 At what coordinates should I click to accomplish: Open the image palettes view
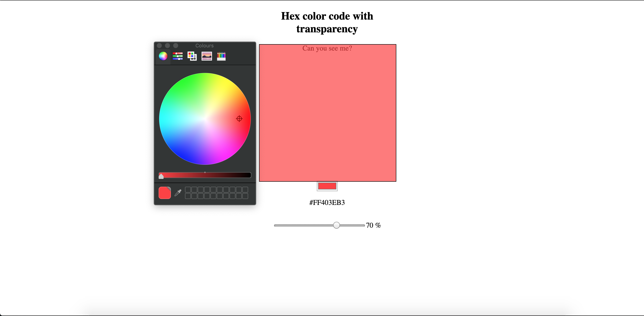pos(206,56)
